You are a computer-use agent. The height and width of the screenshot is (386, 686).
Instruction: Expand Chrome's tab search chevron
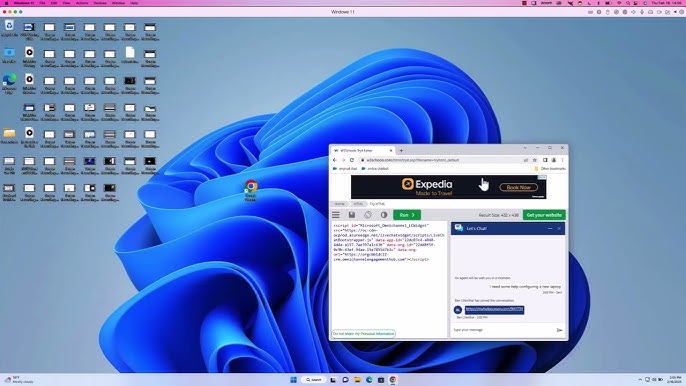525,148
